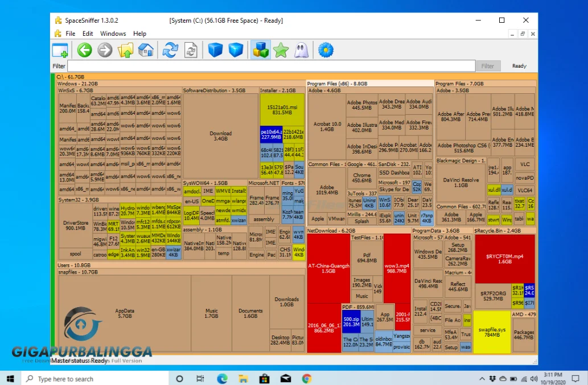
Task: Click the New View toolbar icon
Action: tap(60, 50)
